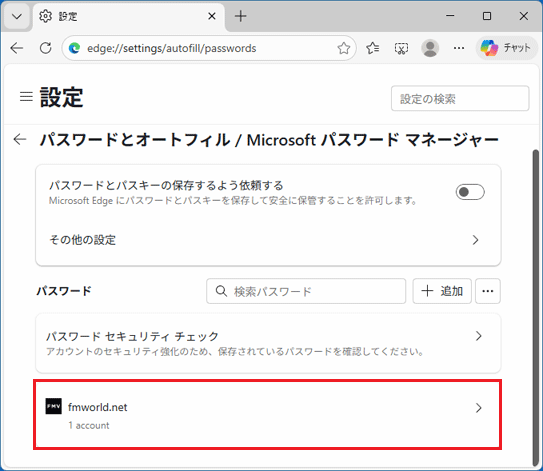Click the 設定の検索 search box
This screenshot has width=543, height=471.
point(460,99)
